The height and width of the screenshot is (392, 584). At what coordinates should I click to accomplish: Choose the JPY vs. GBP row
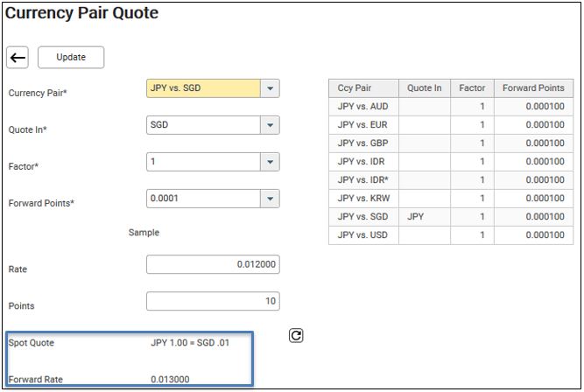pos(451,143)
